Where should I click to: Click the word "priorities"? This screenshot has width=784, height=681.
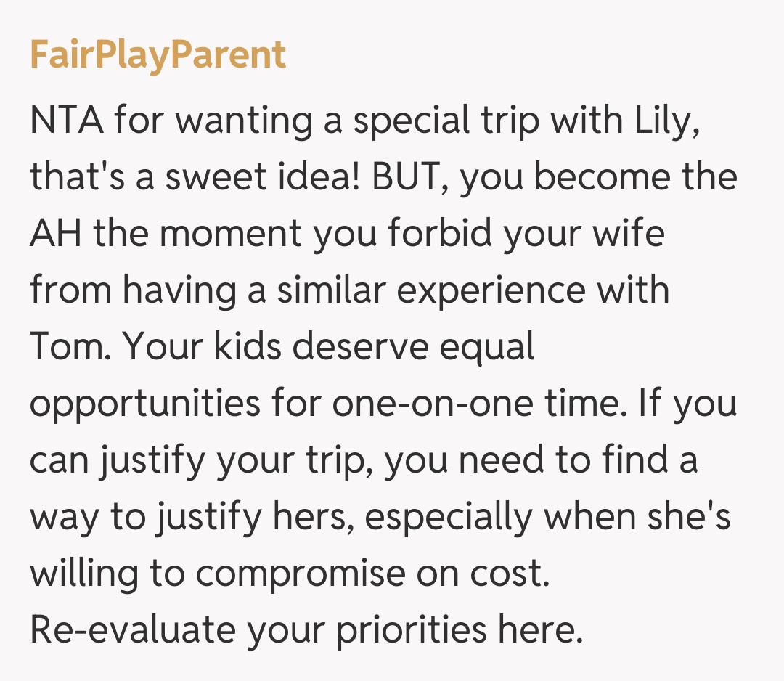coord(411,630)
